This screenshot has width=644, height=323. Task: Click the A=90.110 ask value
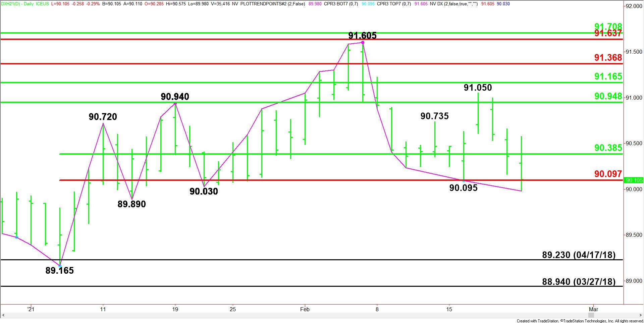133,4
